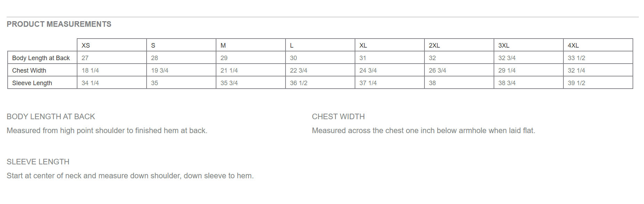644x204 pixels.
Task: Select the Body Length at Back row label
Action: click(42, 58)
